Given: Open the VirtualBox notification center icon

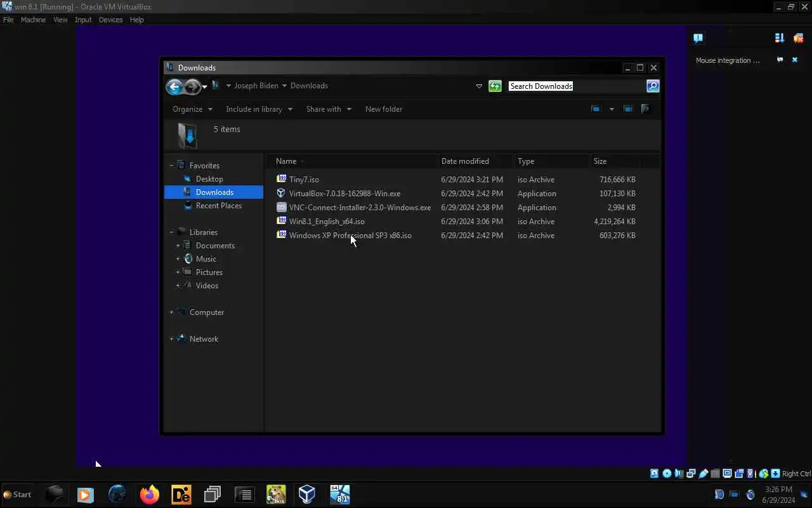Looking at the screenshot, I should pos(698,38).
